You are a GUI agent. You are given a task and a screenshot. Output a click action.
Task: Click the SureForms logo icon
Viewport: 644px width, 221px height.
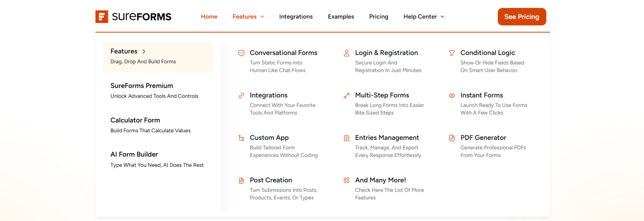pos(102,17)
